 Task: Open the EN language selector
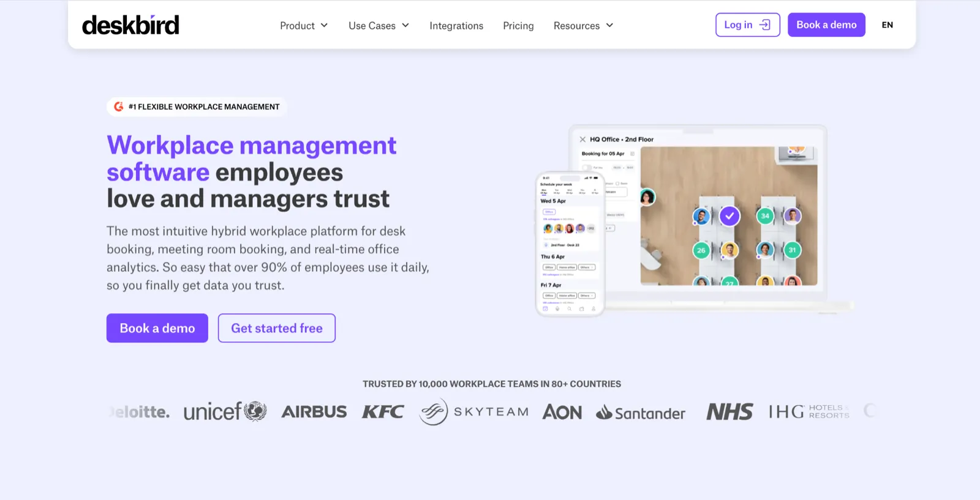point(887,25)
